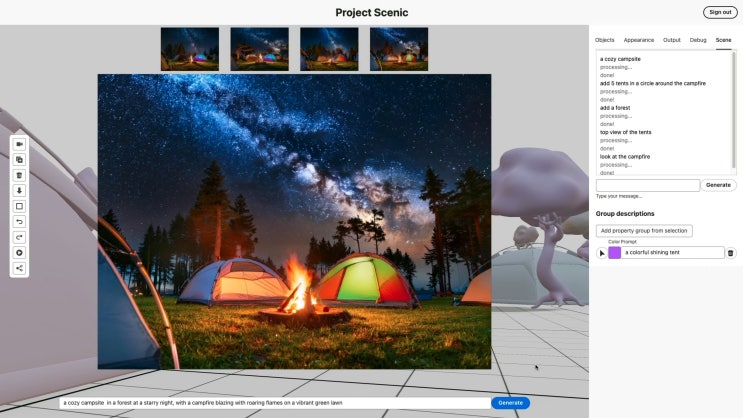Click the trash icon in left toolbar
This screenshot has height=418, width=743.
click(x=19, y=175)
